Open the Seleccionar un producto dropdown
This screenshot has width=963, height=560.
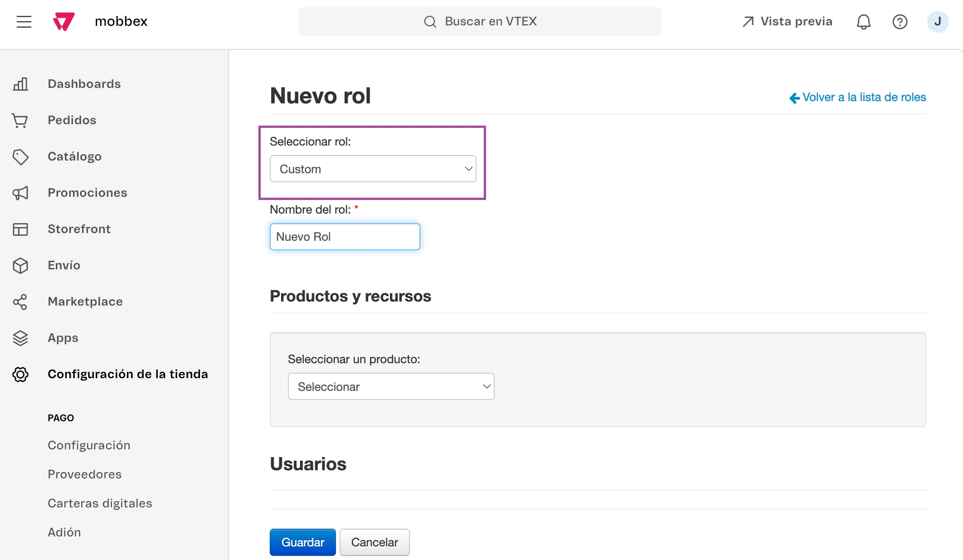point(391,386)
